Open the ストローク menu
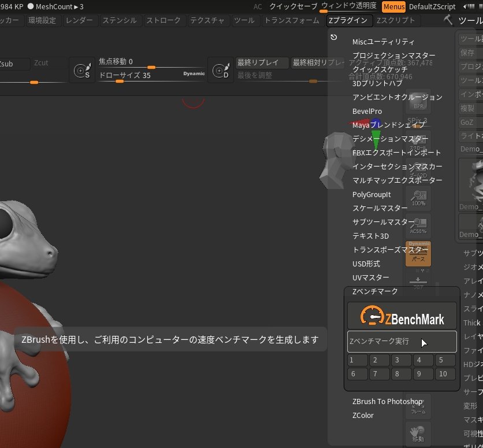This screenshot has width=483, height=448. click(x=164, y=21)
